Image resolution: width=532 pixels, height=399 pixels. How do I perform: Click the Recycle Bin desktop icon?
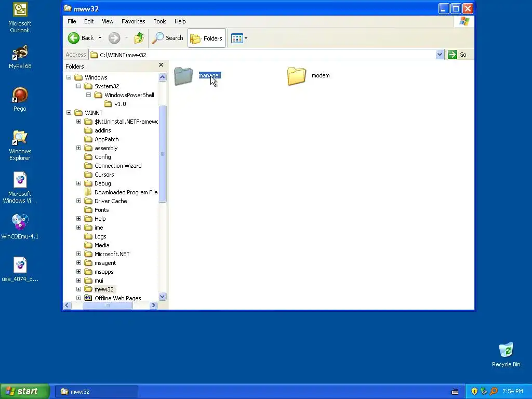[506, 354]
